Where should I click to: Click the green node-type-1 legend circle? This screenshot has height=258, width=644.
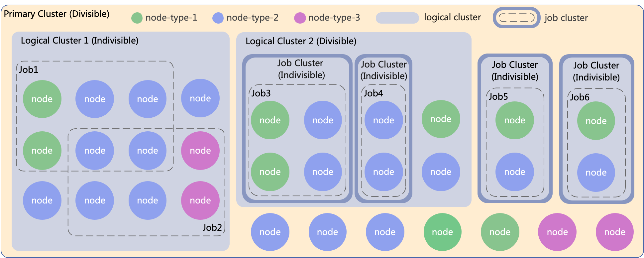(x=137, y=18)
